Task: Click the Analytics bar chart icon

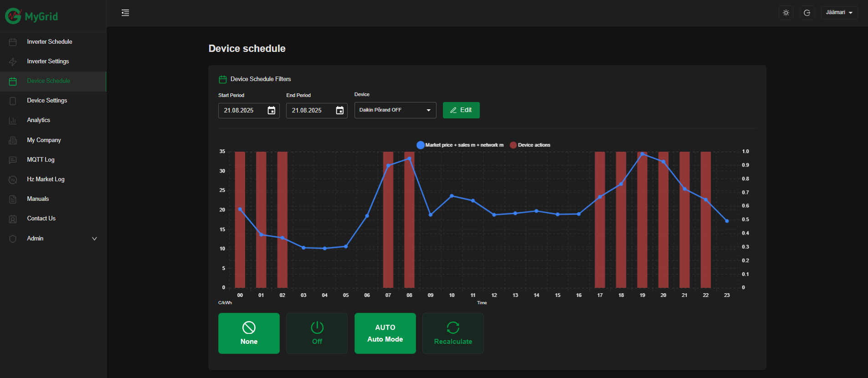Action: click(13, 120)
